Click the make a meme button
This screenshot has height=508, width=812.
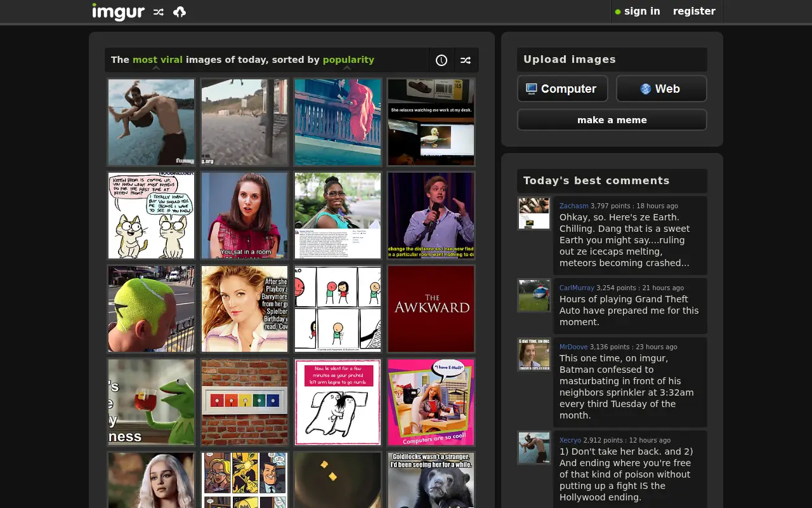point(612,120)
